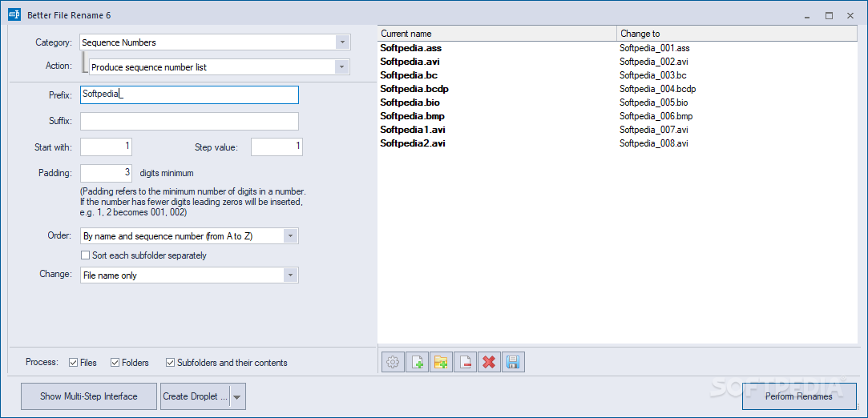Click the remove selected file icon
The image size is (868, 418).
tap(465, 363)
